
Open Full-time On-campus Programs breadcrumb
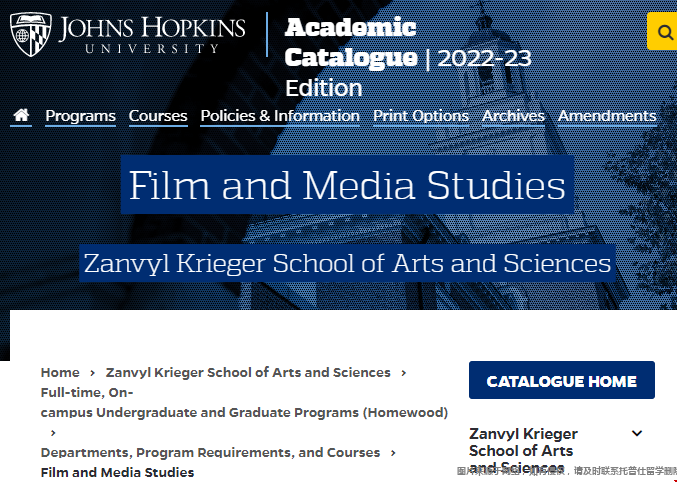click(244, 403)
